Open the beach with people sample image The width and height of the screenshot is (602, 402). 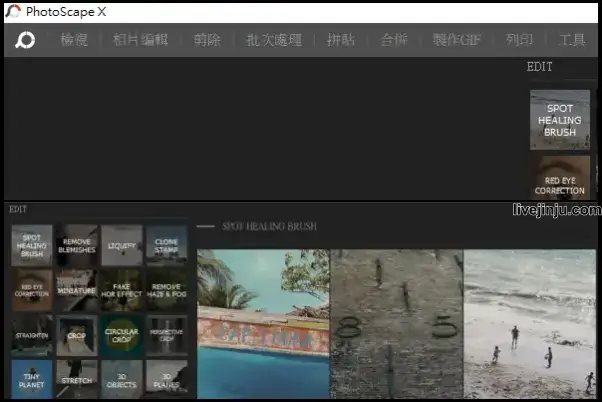[x=530, y=324]
